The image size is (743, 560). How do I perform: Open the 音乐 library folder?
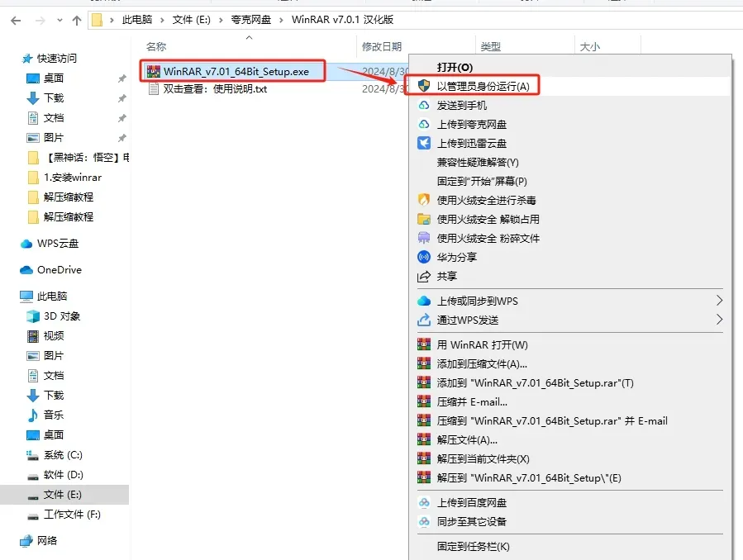click(54, 415)
